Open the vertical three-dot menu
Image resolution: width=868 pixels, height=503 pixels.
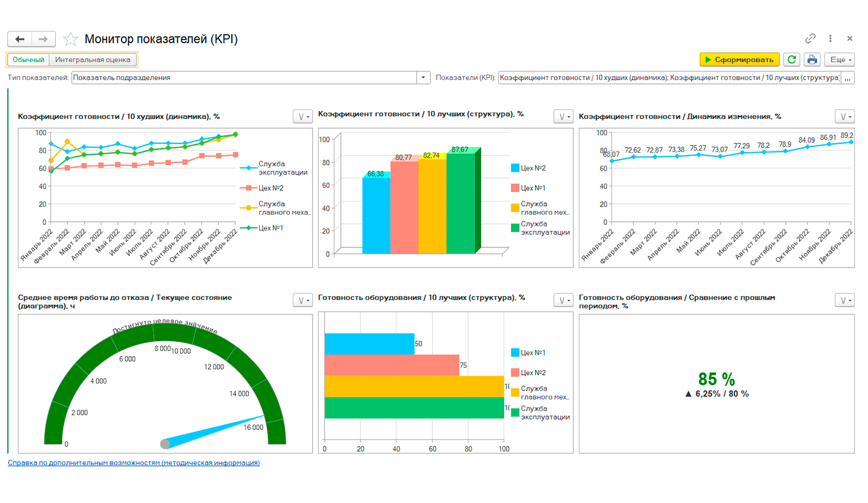coord(830,38)
